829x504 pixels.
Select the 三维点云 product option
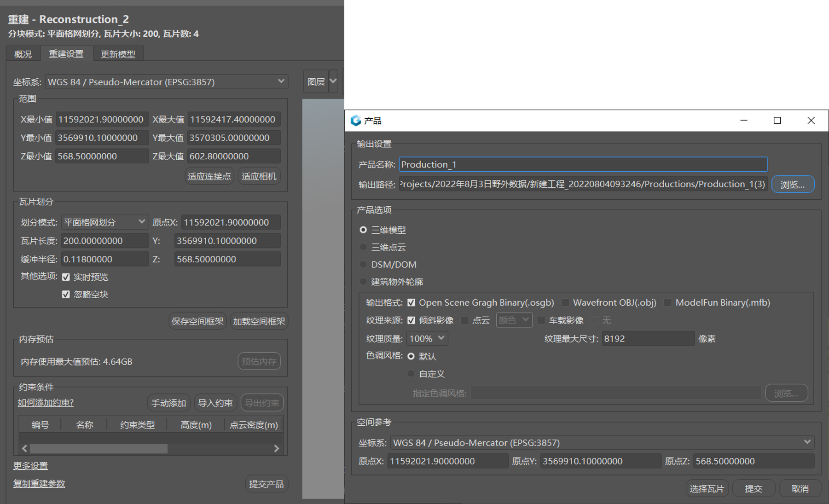click(x=363, y=247)
